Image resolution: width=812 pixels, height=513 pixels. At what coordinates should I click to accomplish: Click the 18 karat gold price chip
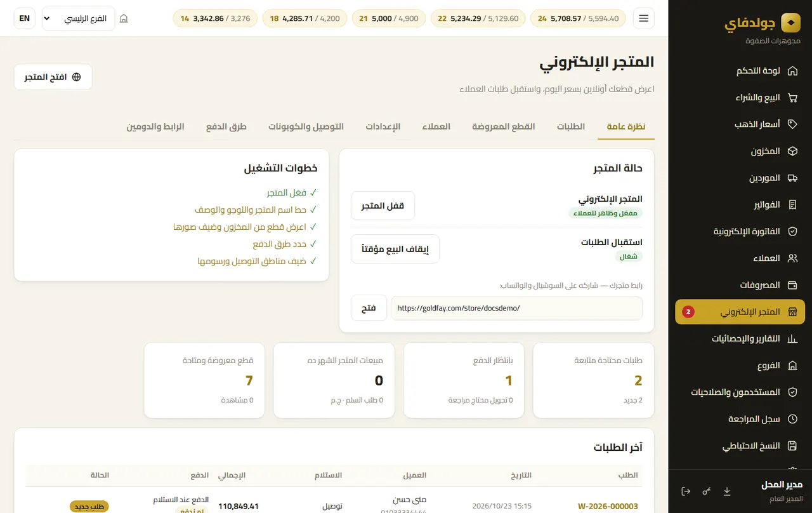[305, 18]
